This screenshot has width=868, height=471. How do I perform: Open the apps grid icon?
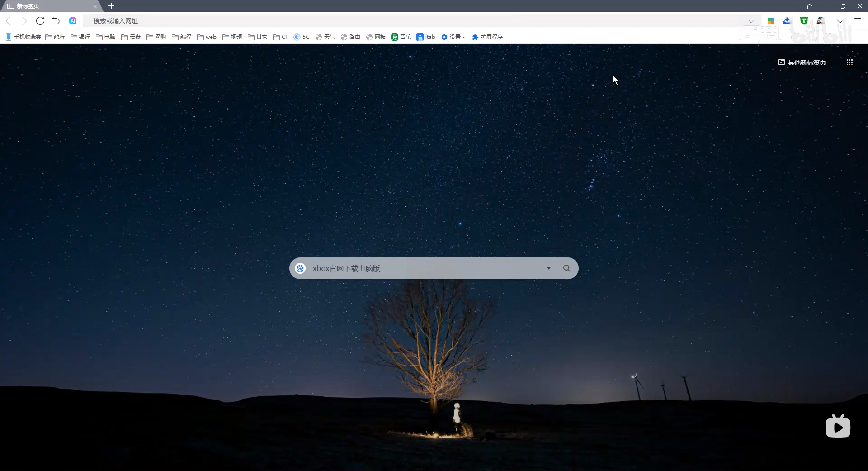(849, 62)
